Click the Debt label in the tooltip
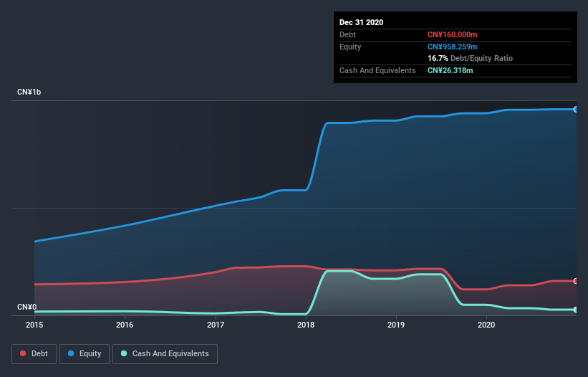 tap(347, 34)
